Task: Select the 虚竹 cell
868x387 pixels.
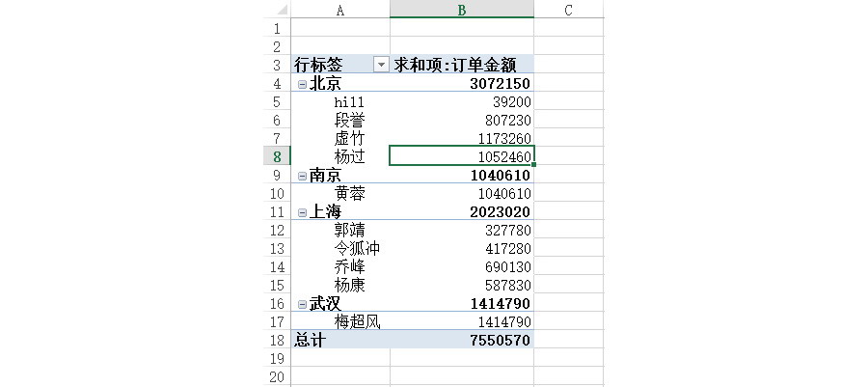Action: coord(339,138)
